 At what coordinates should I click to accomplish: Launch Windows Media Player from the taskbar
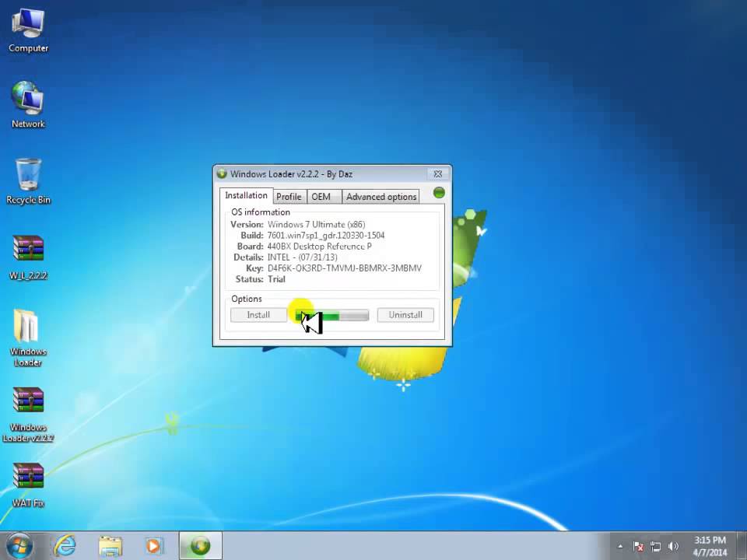[154, 546]
